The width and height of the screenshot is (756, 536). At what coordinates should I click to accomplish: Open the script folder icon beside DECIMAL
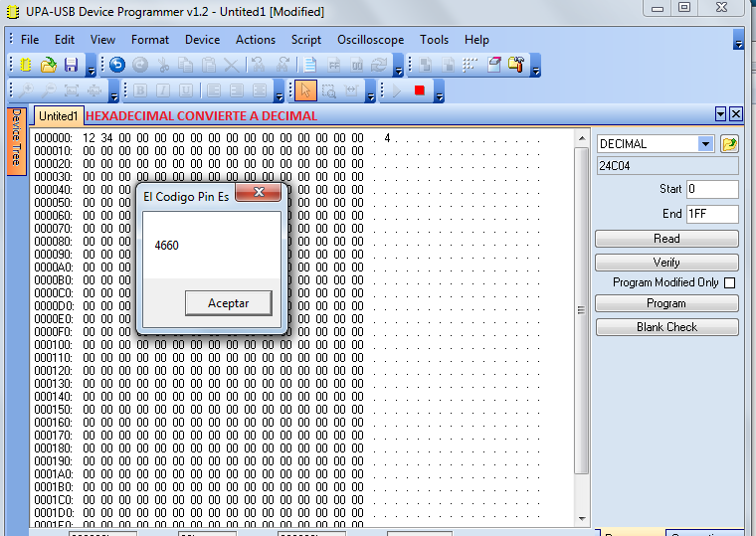729,144
